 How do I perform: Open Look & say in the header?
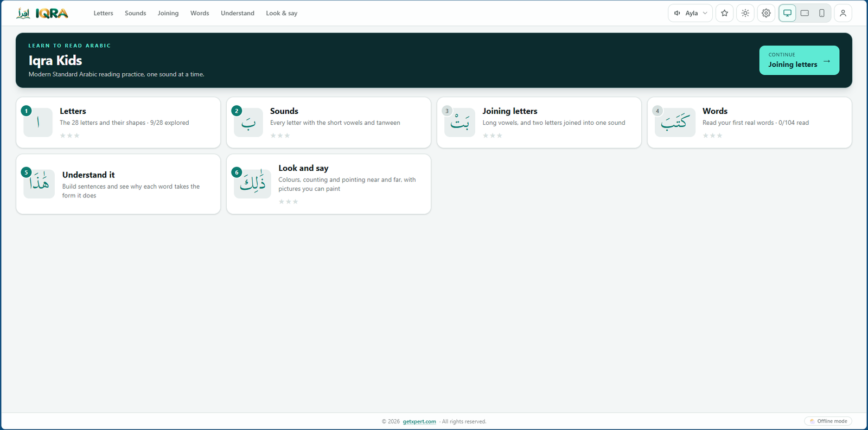point(282,13)
